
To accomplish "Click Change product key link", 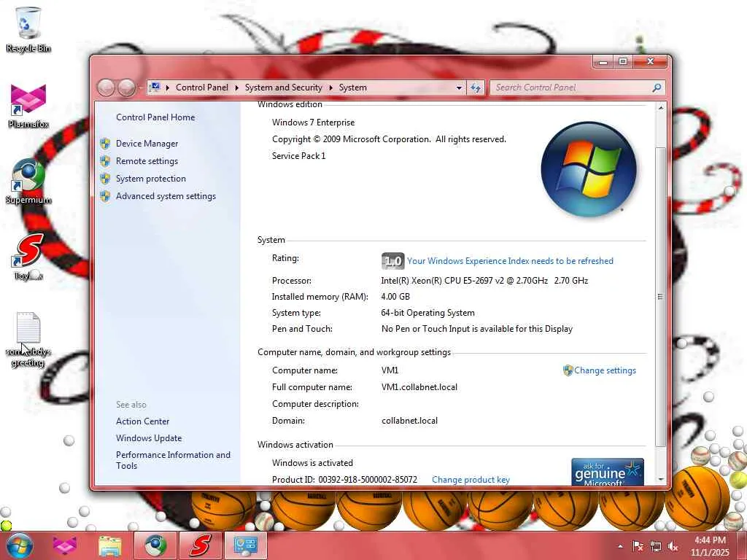I will (471, 480).
